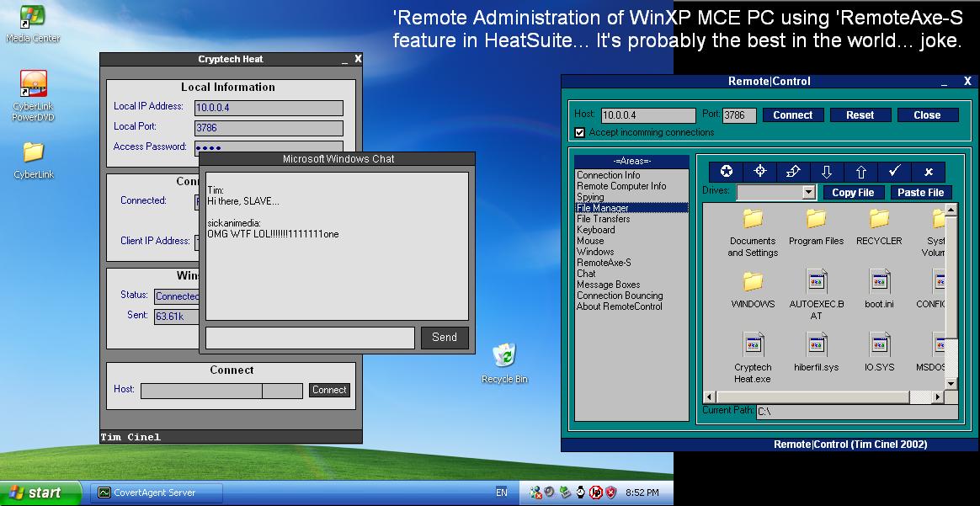Click the Copy File button
The image size is (980, 506).
pos(852,193)
